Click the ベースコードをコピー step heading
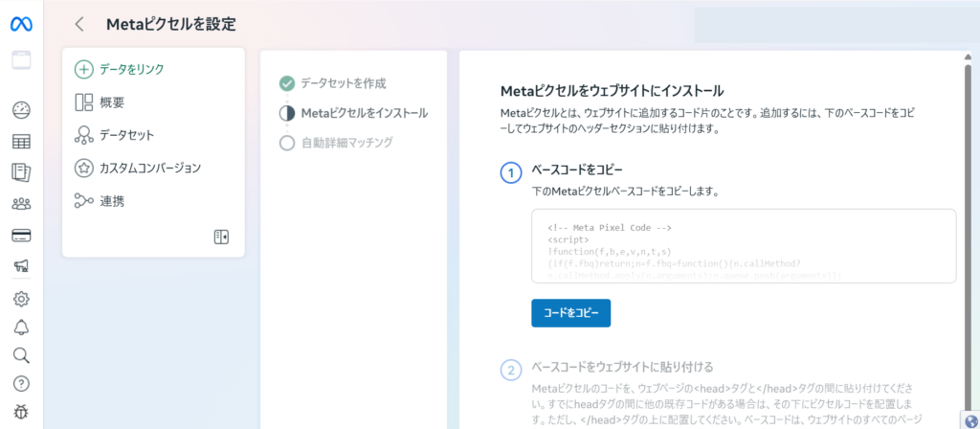 (577, 169)
